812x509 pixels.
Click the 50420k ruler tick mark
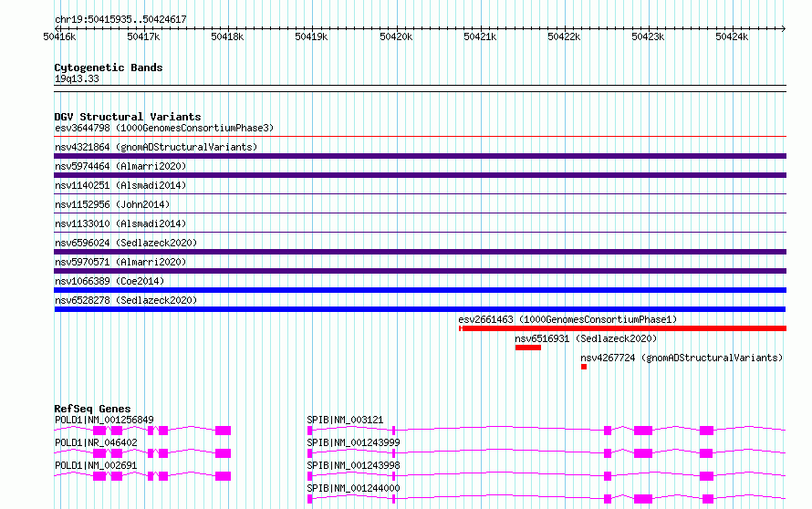click(397, 28)
